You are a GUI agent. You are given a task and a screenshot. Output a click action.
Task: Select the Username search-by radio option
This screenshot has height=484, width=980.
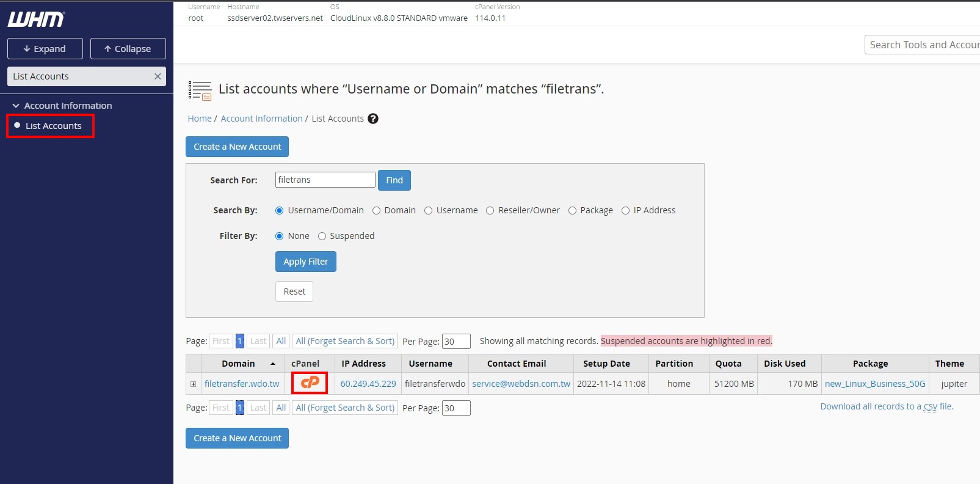tap(429, 211)
